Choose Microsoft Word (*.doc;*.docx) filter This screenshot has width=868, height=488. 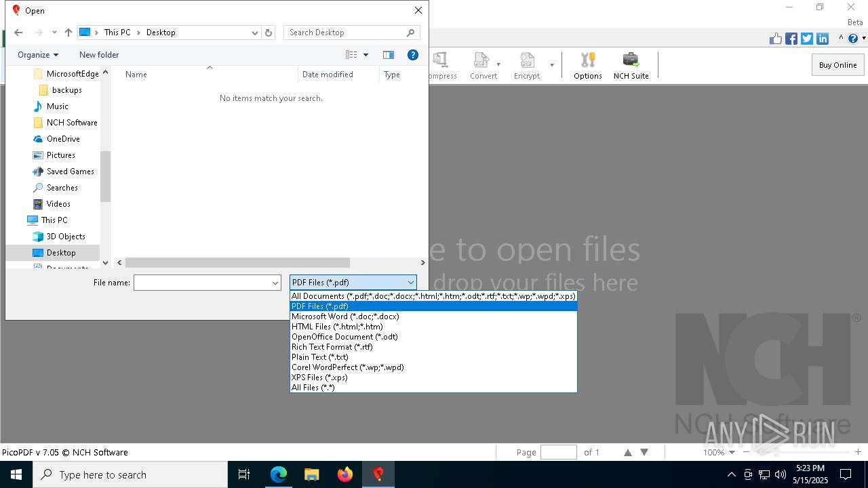pyautogui.click(x=433, y=317)
